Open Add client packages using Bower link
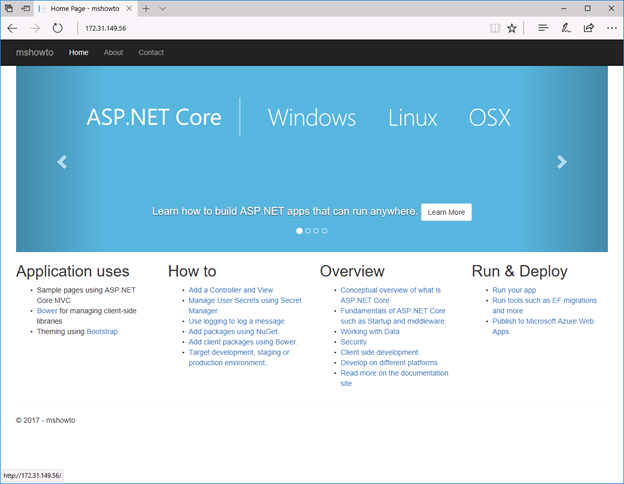 tap(243, 342)
